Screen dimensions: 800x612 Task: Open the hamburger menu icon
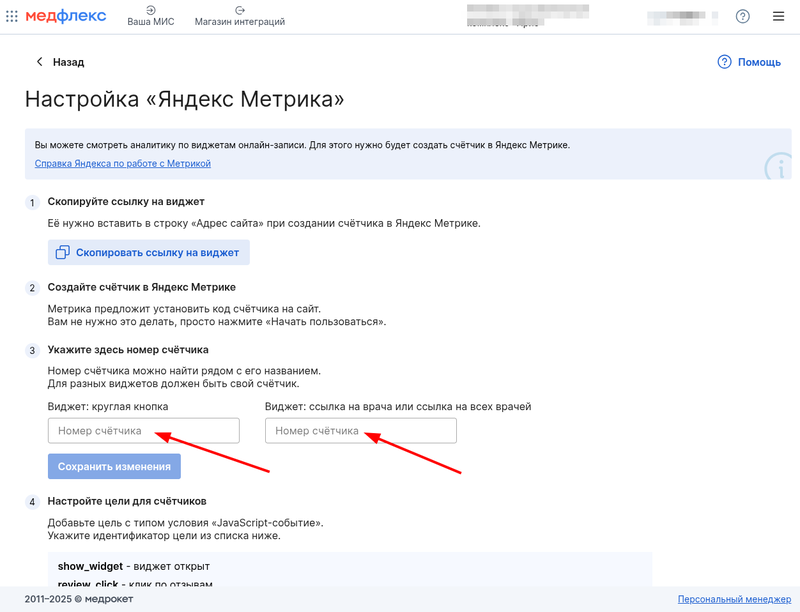coord(779,16)
